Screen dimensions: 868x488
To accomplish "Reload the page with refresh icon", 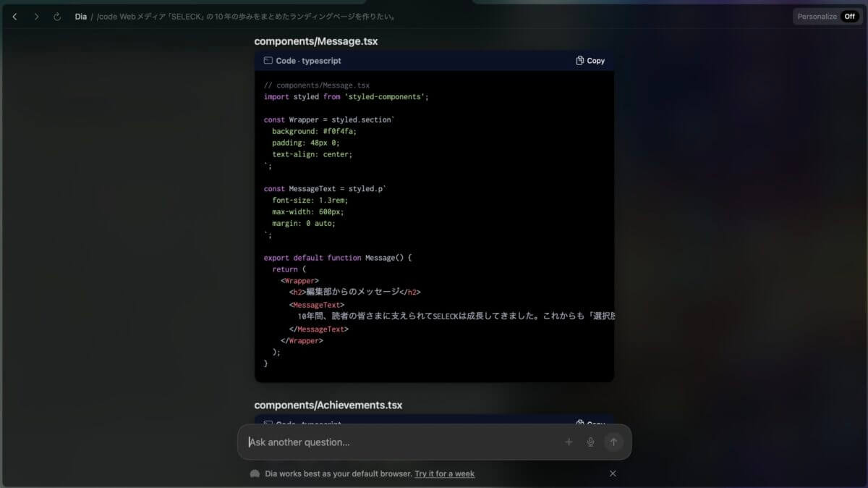I will [57, 17].
